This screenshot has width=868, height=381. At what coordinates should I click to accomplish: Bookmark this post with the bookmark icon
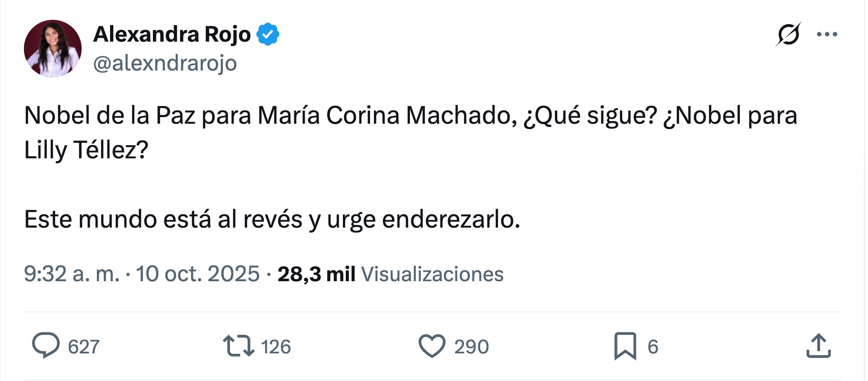point(625,346)
